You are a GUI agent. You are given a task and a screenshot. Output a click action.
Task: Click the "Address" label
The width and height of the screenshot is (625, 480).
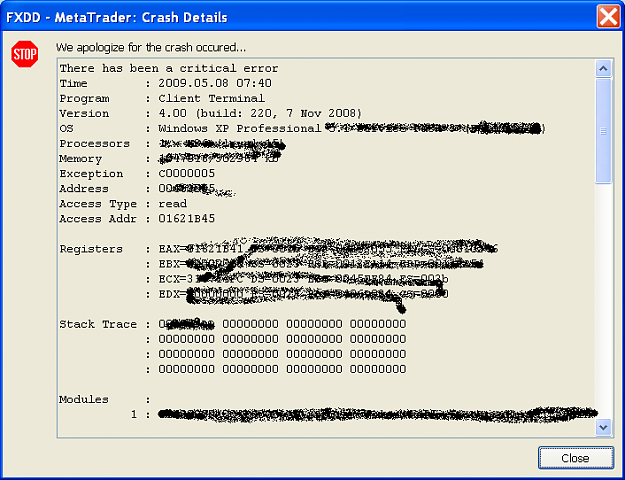pos(84,189)
